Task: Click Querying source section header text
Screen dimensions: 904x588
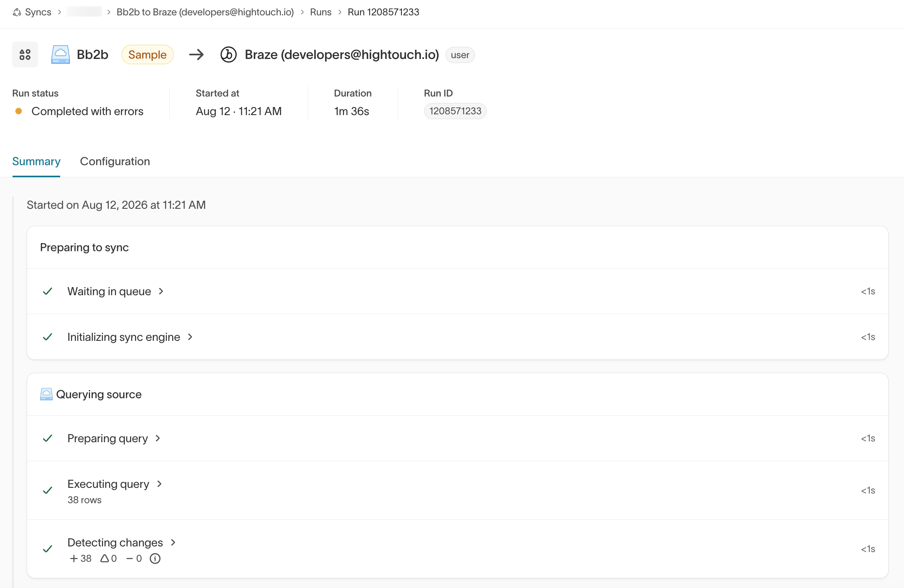Action: click(x=99, y=394)
